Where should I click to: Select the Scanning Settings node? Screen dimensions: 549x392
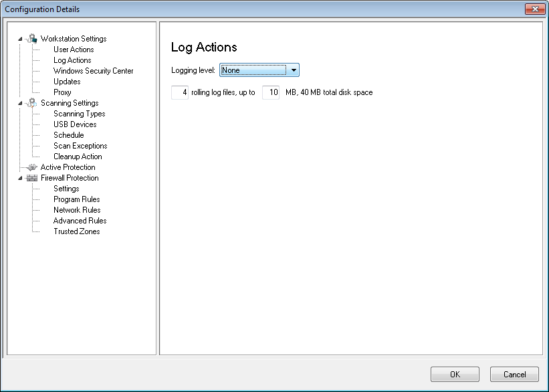(70, 103)
